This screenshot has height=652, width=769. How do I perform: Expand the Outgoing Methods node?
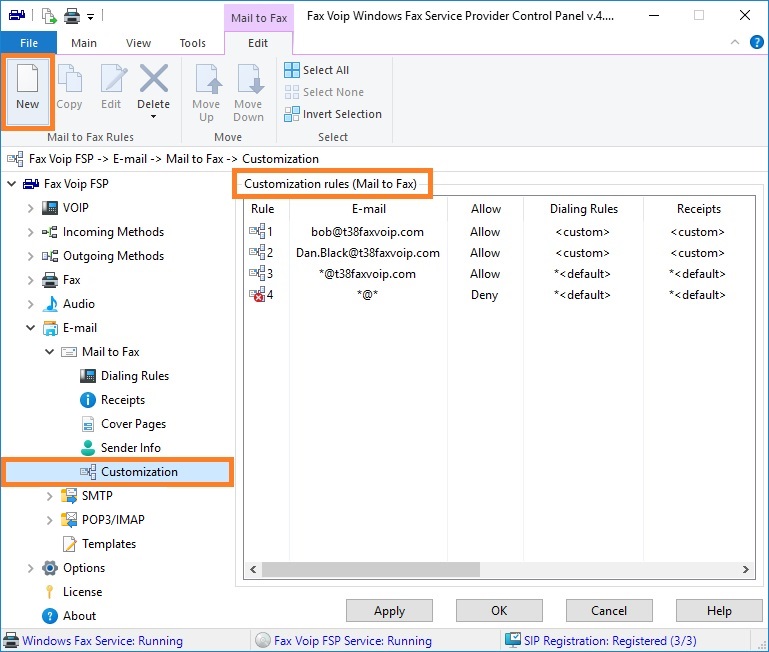(x=30, y=256)
